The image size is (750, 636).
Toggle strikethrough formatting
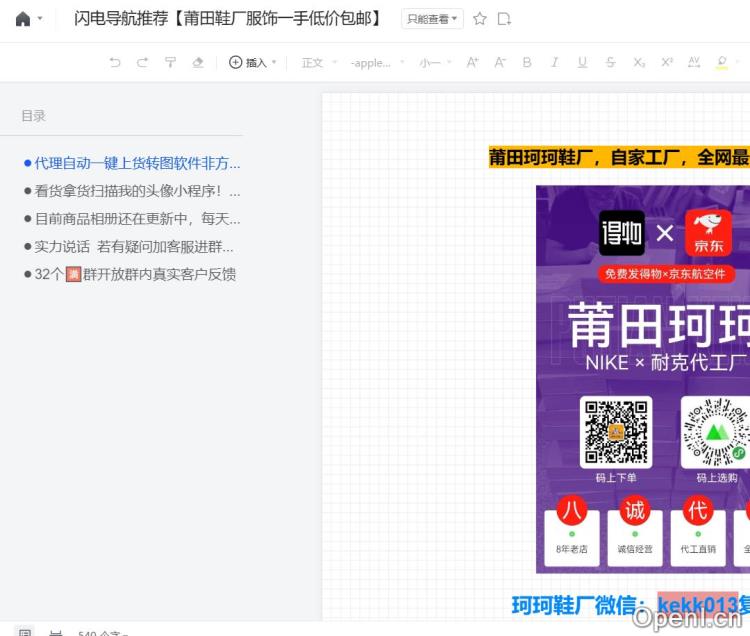tap(610, 63)
